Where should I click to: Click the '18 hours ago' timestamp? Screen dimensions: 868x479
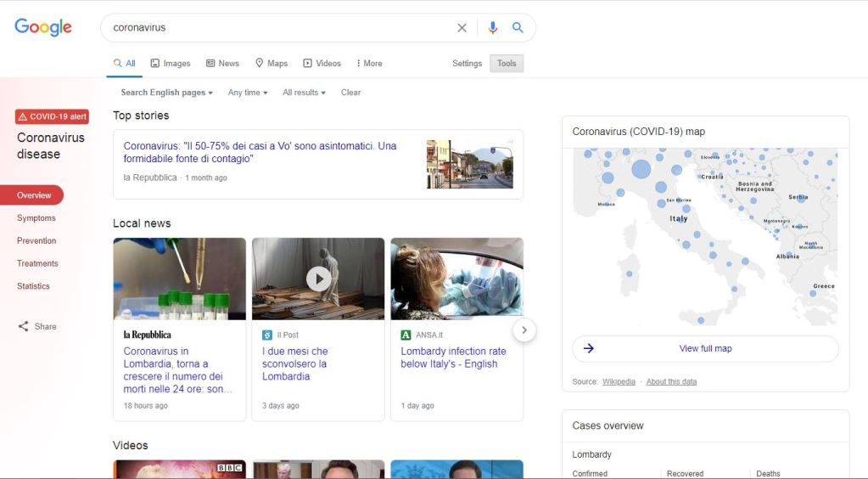pos(146,406)
